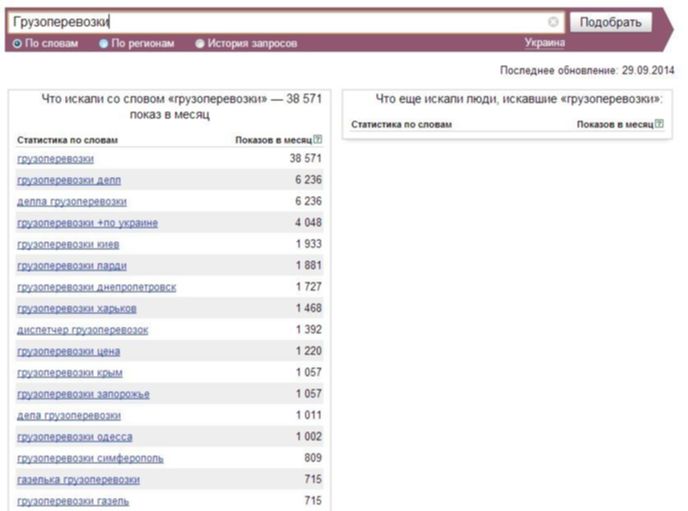688x511 pixels.
Task: Open the 'Украина' region selector link
Action: tap(545, 43)
